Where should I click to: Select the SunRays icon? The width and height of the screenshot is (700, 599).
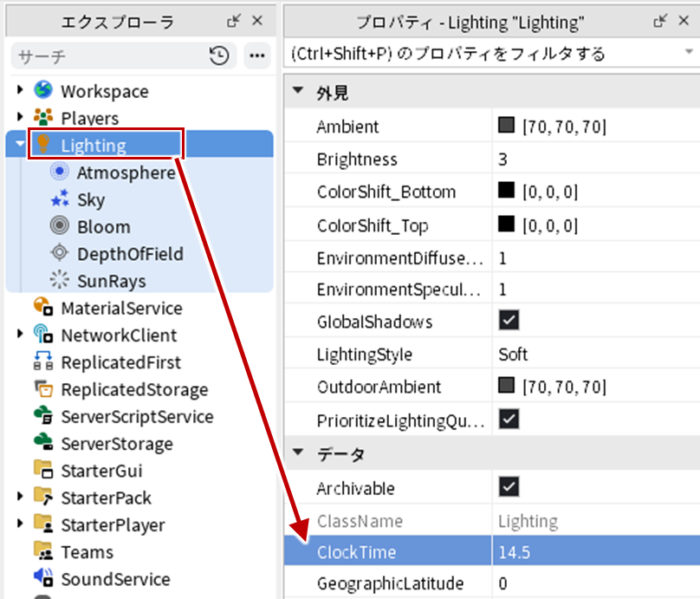tap(60, 280)
